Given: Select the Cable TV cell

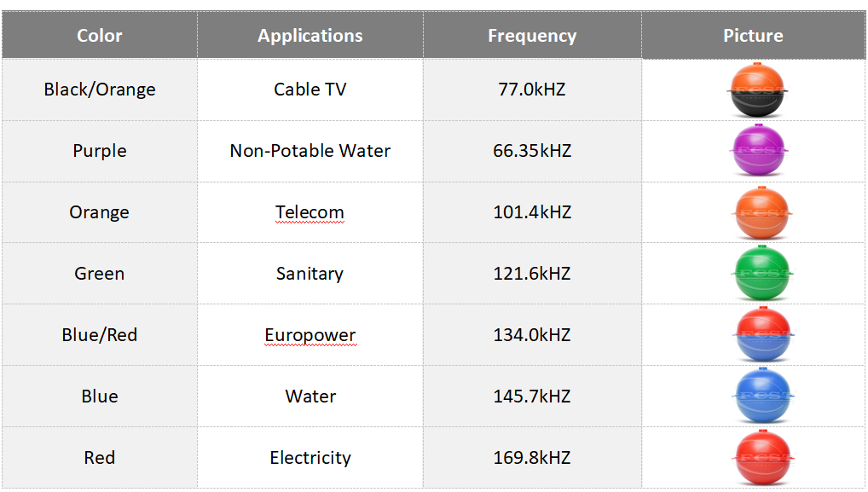Looking at the screenshot, I should 310,90.
